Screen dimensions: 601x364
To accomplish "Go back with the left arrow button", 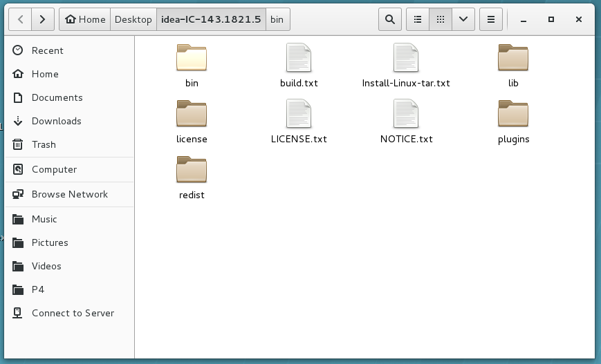I will [20, 19].
